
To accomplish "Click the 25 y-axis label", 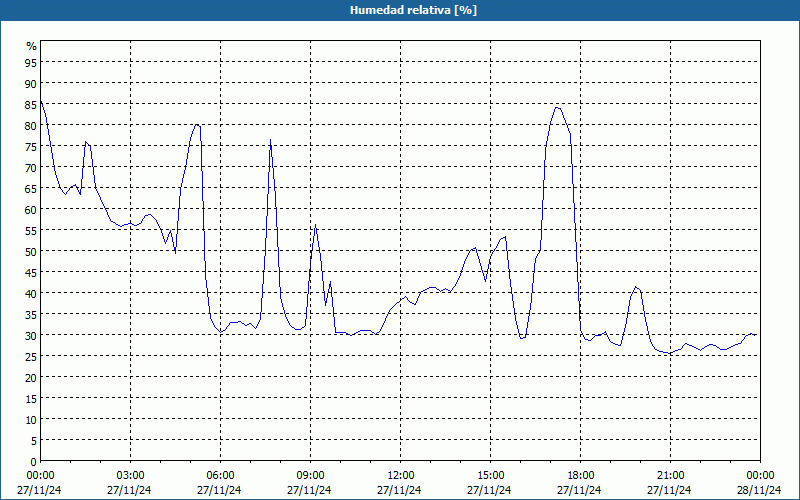I will pos(32,356).
